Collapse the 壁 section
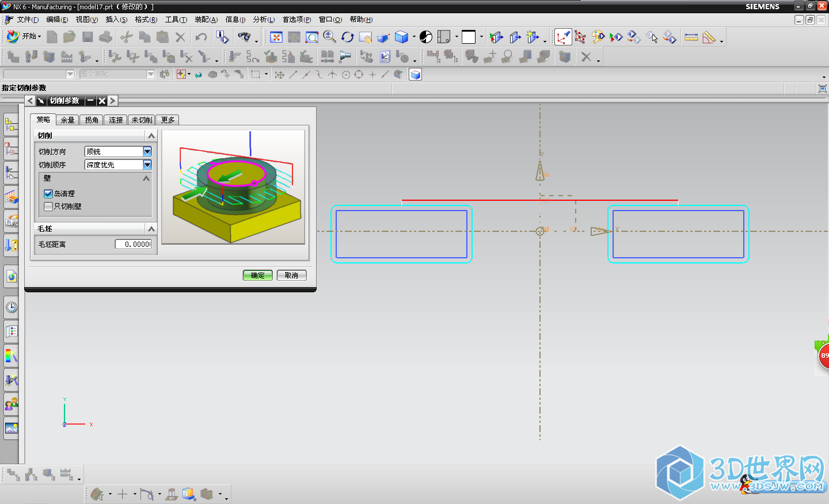The width and height of the screenshot is (829, 504). [146, 178]
